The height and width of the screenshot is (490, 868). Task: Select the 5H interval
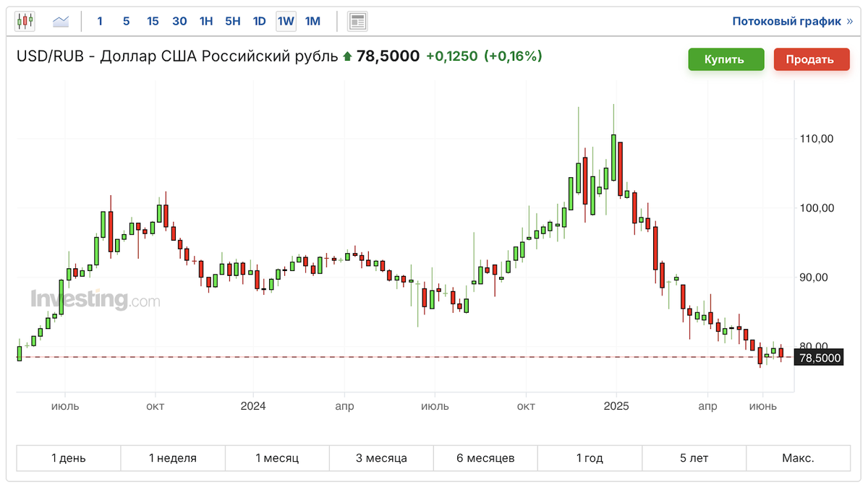[232, 22]
